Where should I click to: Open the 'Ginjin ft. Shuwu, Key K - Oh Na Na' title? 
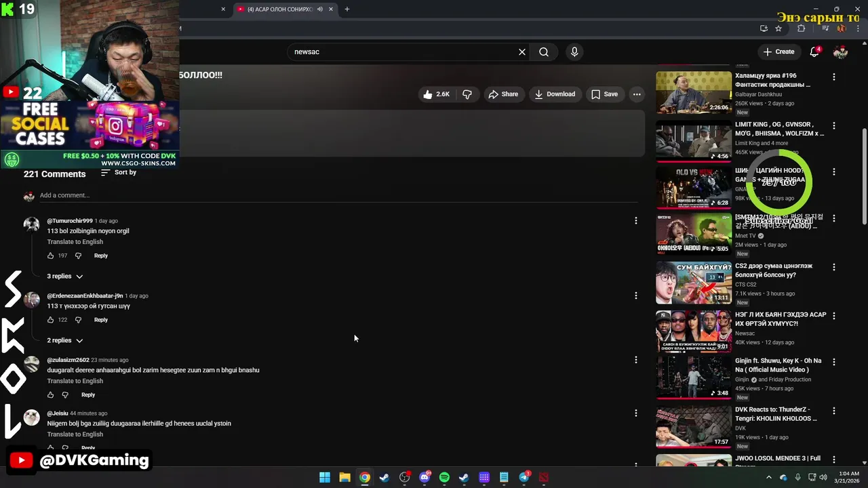(778, 365)
